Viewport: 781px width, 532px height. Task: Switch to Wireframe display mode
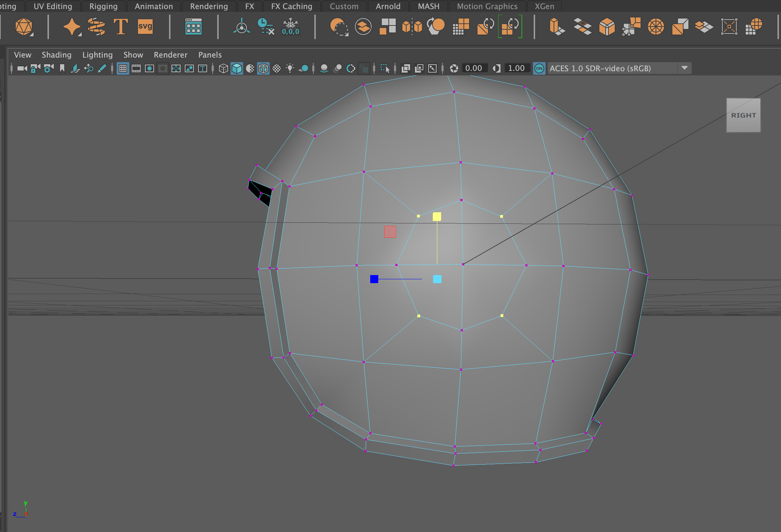pos(224,68)
